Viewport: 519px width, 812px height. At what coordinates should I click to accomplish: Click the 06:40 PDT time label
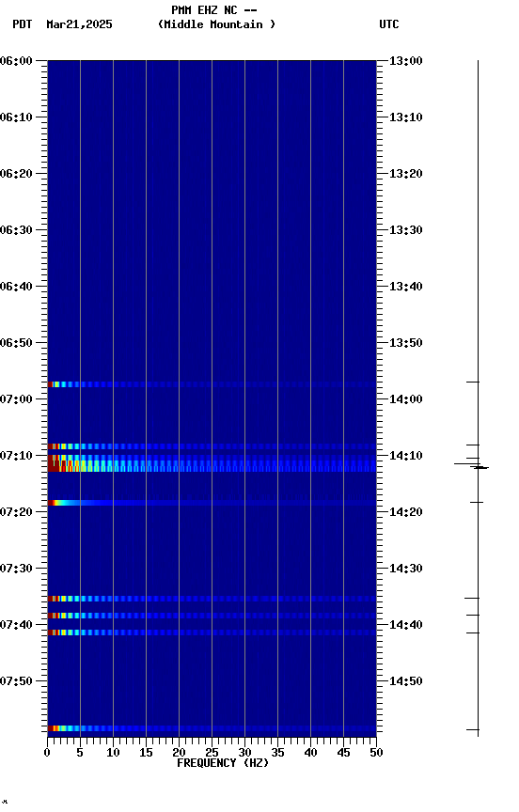(16, 287)
